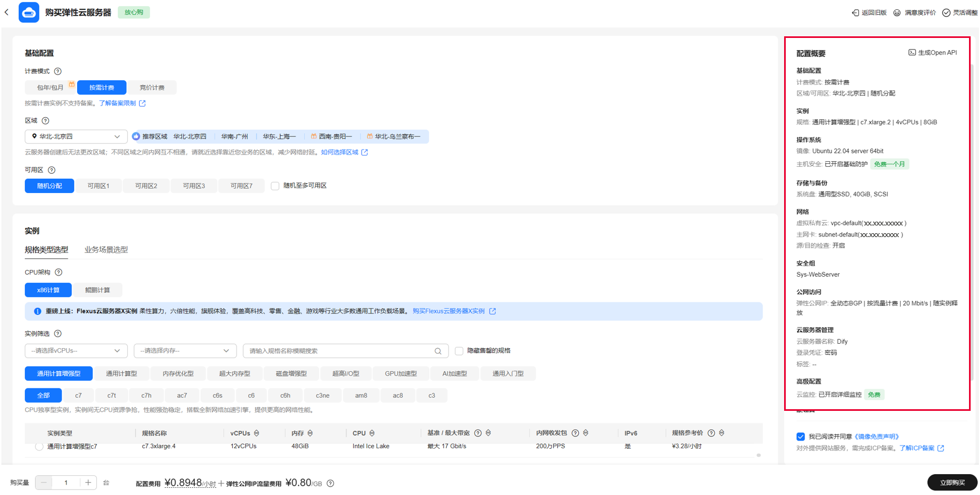The height and width of the screenshot is (495, 980).
Task: Open help icon next to 计费模式
Action: (x=58, y=71)
